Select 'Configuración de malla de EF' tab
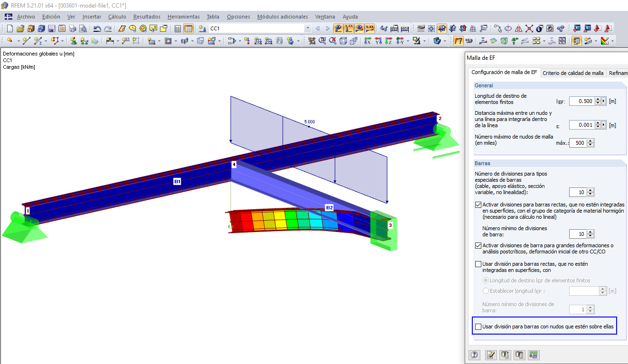Screen dimensions: 628x364 [x=504, y=72]
